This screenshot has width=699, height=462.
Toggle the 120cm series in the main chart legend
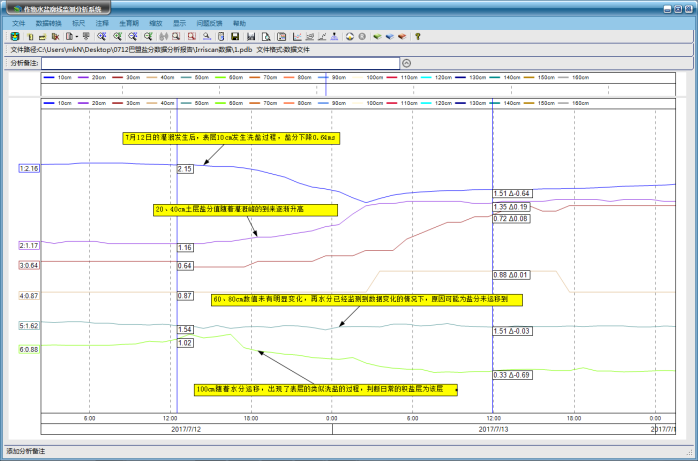(x=436, y=103)
